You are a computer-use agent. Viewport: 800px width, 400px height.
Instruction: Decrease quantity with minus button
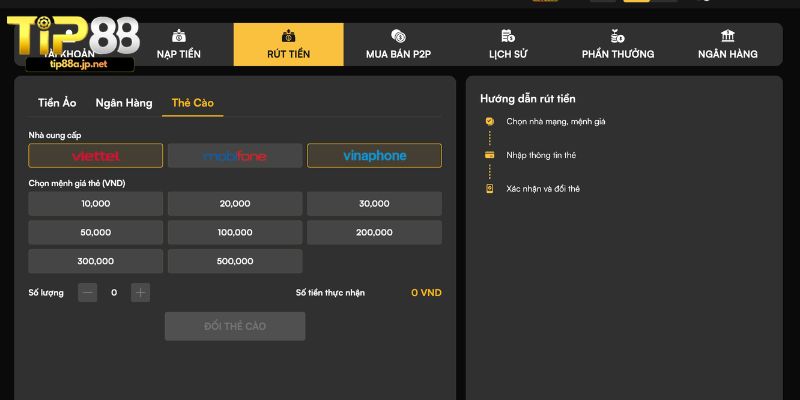tap(88, 292)
